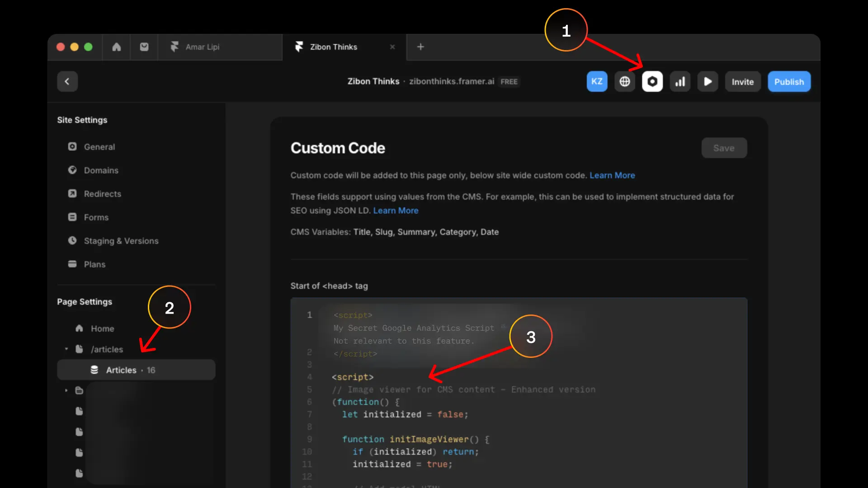The image size is (868, 488).
Task: Click inside the head tag code editor
Action: pyautogui.click(x=519, y=392)
